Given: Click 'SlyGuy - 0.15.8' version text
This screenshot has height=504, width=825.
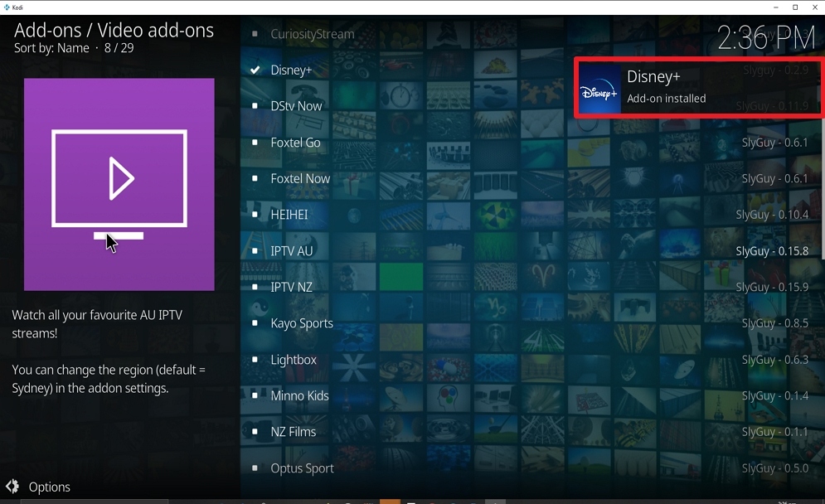Looking at the screenshot, I should 772,251.
